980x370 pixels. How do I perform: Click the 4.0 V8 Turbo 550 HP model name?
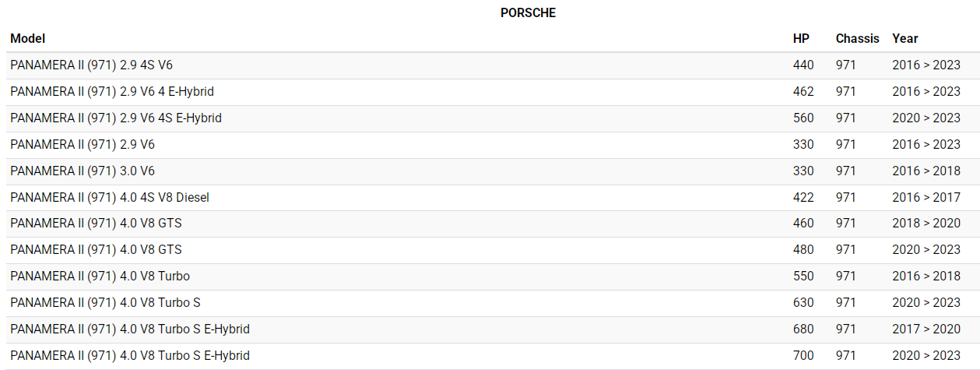(x=100, y=277)
